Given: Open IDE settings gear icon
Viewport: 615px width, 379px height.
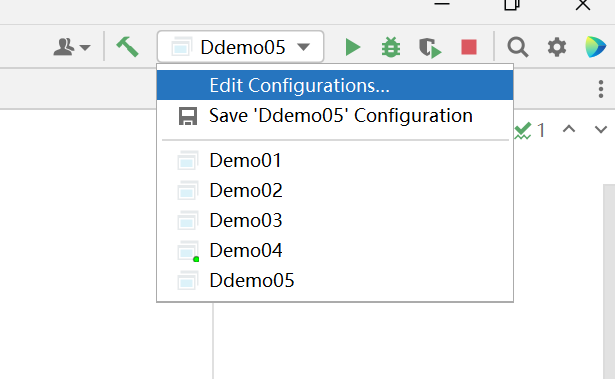Looking at the screenshot, I should click(557, 47).
